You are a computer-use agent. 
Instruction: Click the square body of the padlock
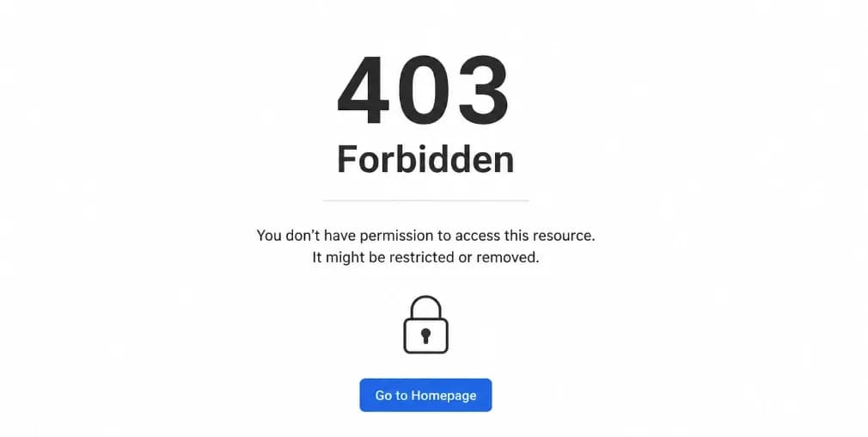click(425, 335)
